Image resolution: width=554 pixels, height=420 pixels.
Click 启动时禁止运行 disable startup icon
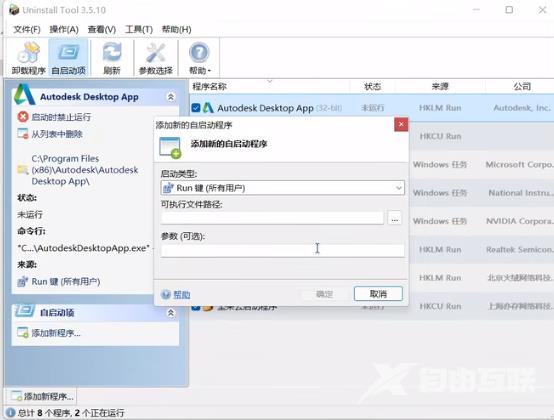click(x=23, y=117)
